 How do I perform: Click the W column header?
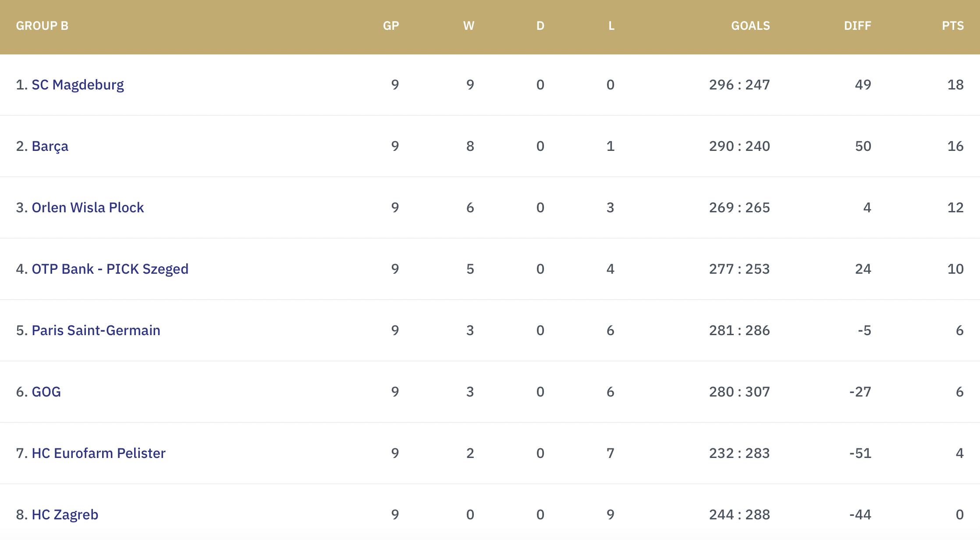click(x=469, y=26)
